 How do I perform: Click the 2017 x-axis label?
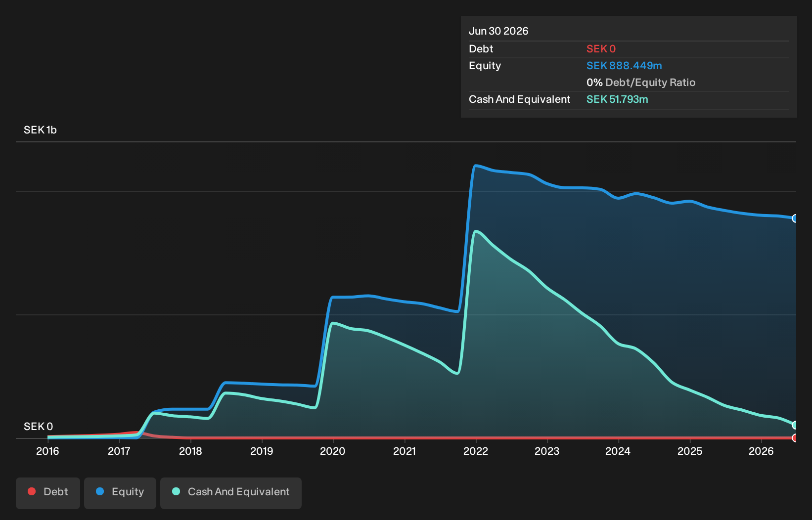pos(119,451)
